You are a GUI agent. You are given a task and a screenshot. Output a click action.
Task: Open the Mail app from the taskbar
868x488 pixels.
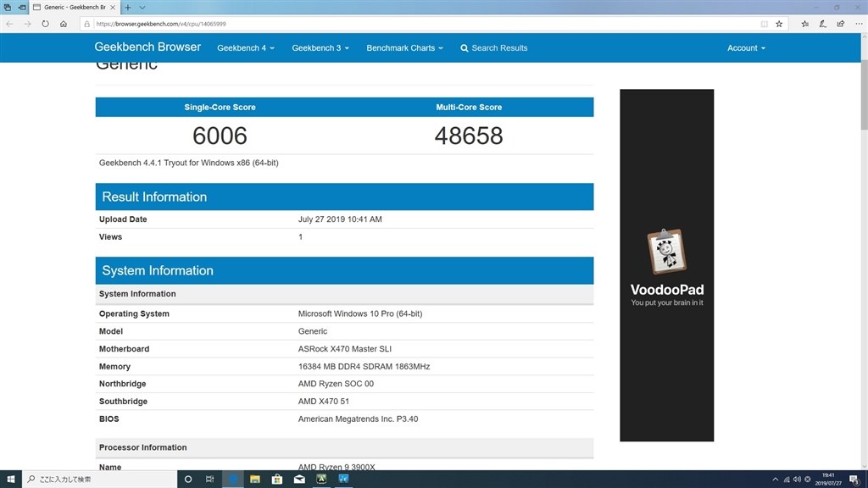coord(299,480)
